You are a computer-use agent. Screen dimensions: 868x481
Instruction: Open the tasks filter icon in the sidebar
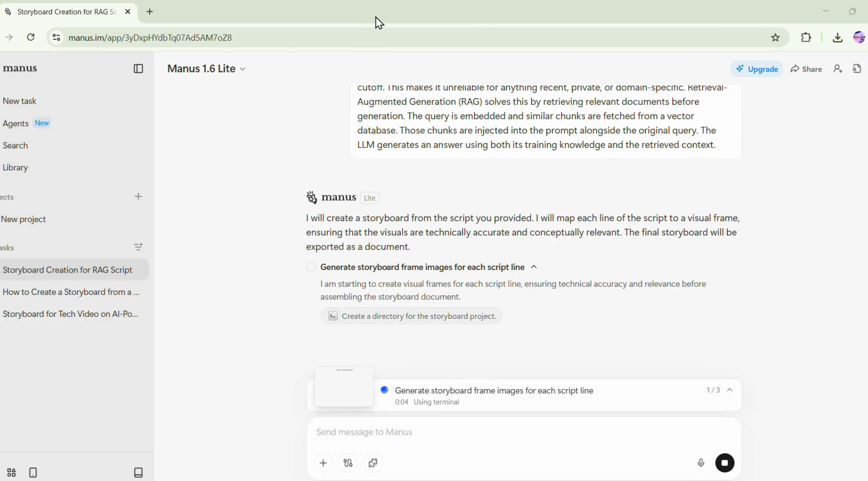tap(138, 247)
